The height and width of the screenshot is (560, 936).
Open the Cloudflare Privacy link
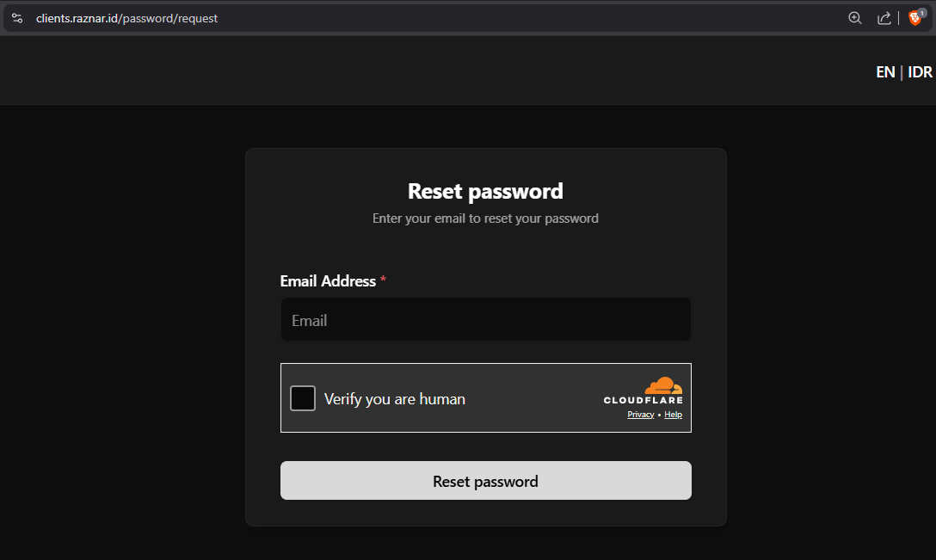(x=641, y=415)
